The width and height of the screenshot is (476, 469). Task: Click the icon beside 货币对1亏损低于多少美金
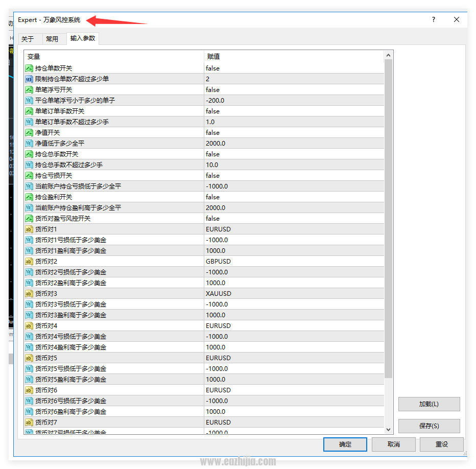(29, 240)
